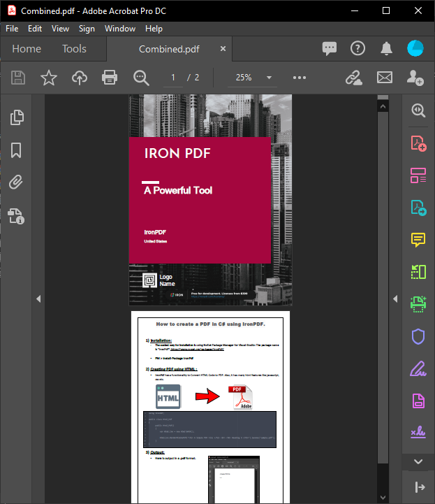Image resolution: width=435 pixels, height=504 pixels.
Task: Open the zoom level dropdown arrow
Action: point(269,78)
